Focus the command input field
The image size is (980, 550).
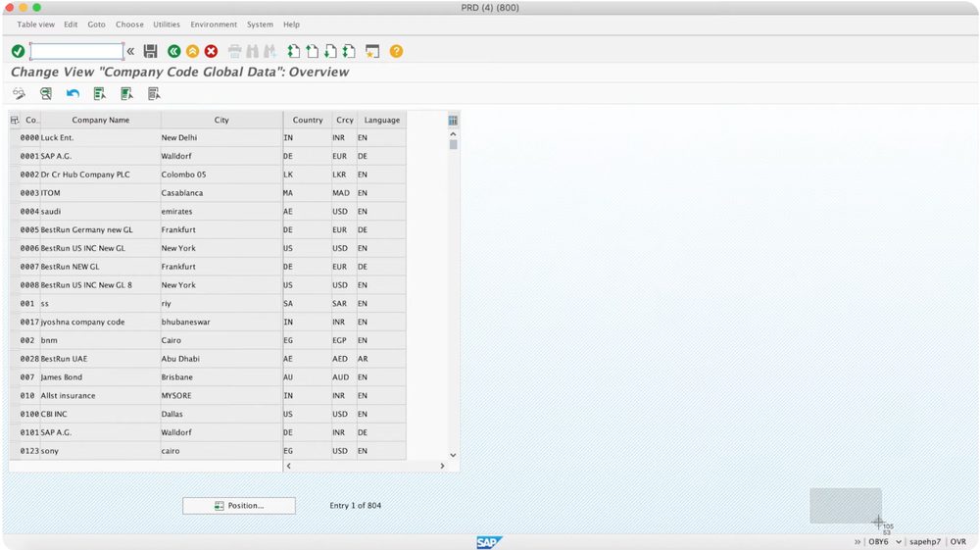click(x=76, y=51)
